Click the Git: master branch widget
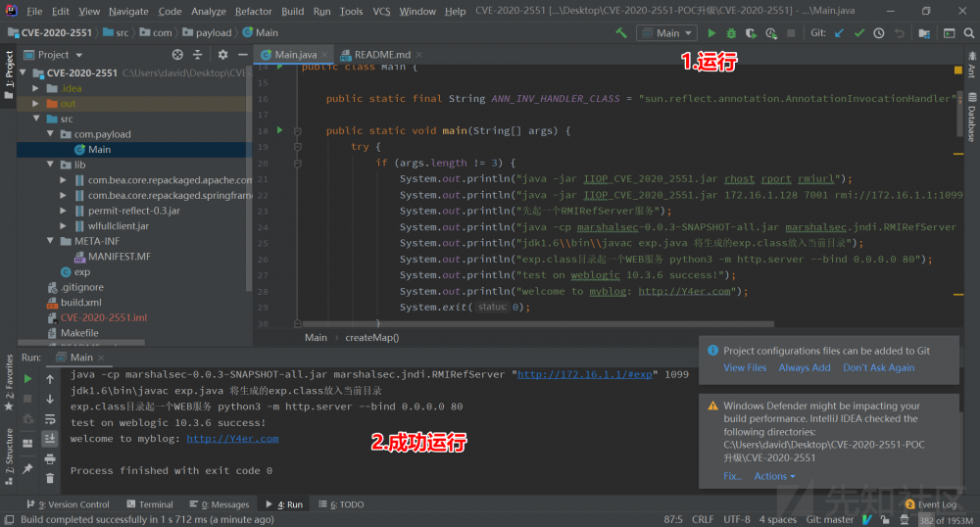 coord(829,519)
